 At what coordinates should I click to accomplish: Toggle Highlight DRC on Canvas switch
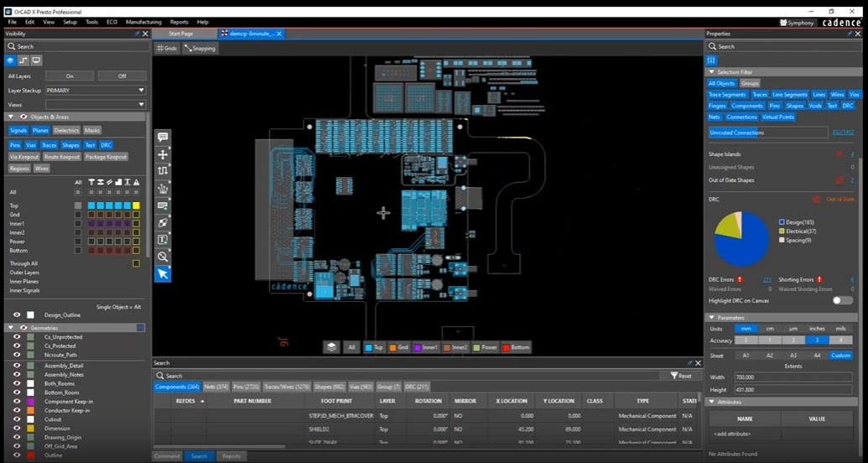pyautogui.click(x=843, y=301)
